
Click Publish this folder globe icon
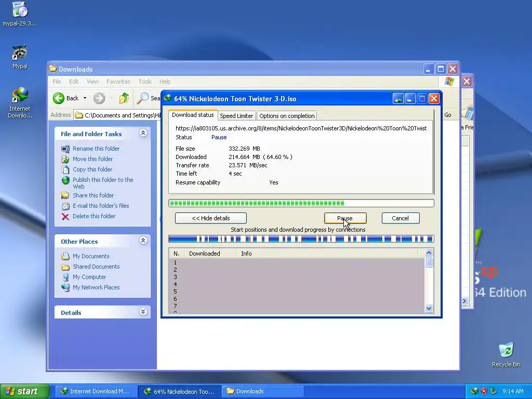tap(65, 180)
